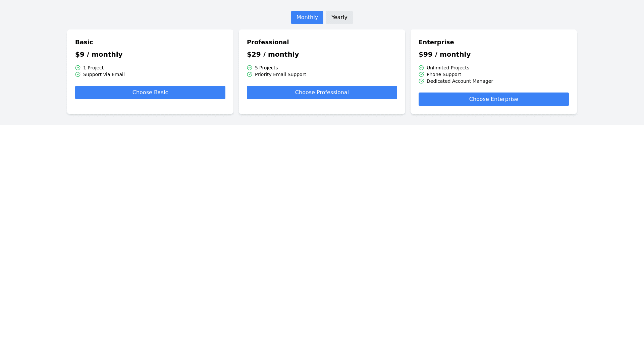Click the Enterprise plan heading
This screenshot has height=362, width=644.
(x=436, y=42)
